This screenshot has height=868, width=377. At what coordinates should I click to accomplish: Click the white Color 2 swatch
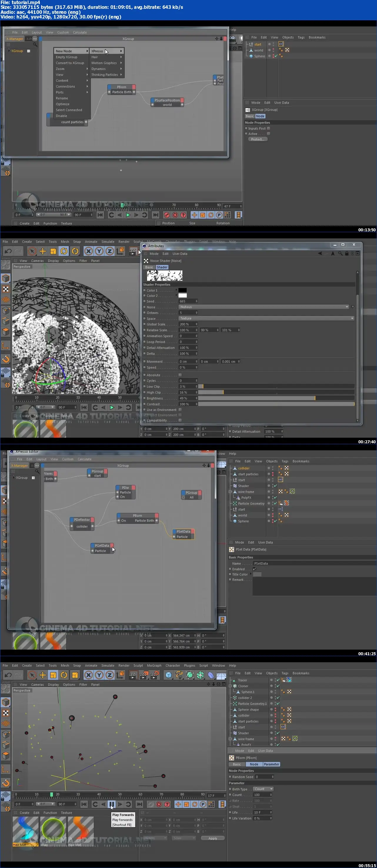tap(182, 295)
